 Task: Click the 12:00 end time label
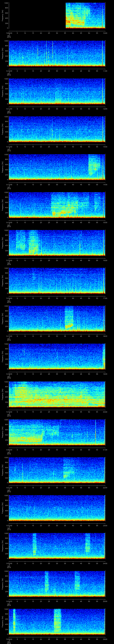point(105,109)
